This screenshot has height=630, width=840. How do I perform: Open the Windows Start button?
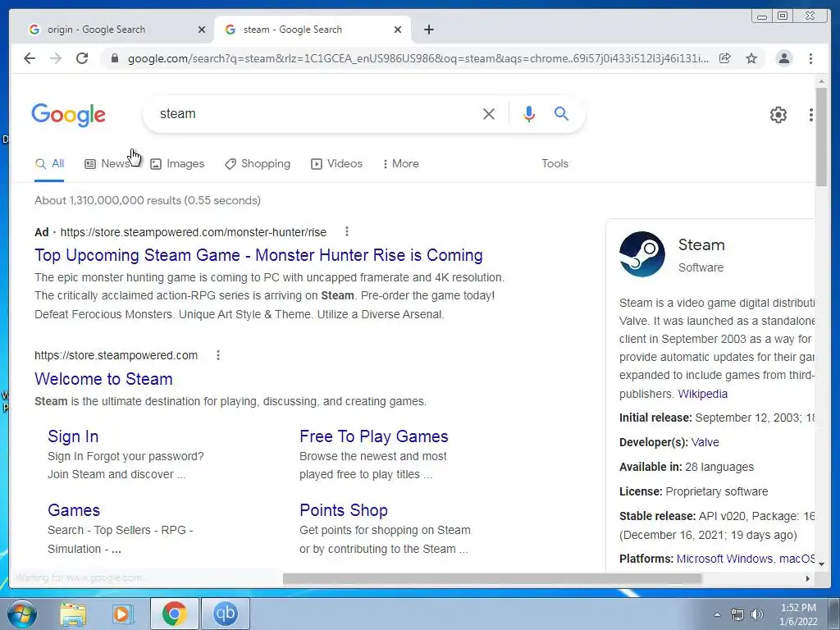[22, 614]
